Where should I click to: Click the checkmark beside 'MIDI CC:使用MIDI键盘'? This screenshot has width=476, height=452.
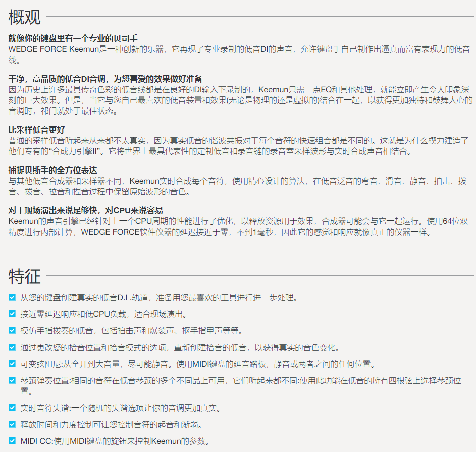tap(12, 441)
